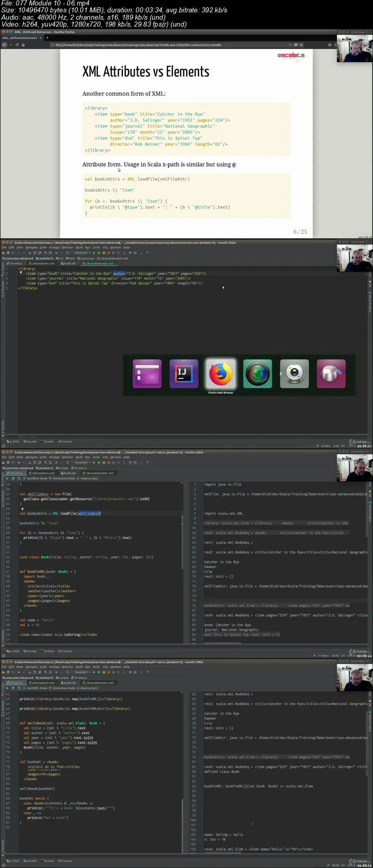
Task: Open Terminal tool button in LibraryItemsAttr.xml IntelliJ window
Action: coord(47,441)
